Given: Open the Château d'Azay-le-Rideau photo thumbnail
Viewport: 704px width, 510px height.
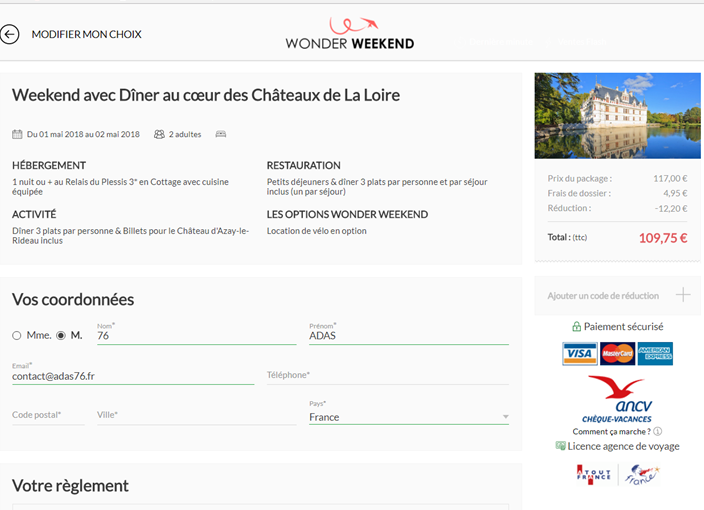Looking at the screenshot, I should tap(617, 115).
